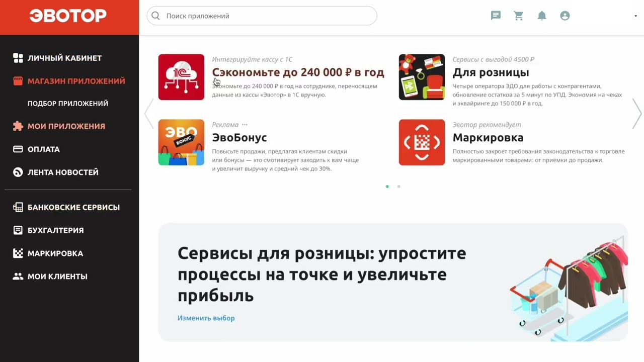Open the notifications bell icon
Image resolution: width=644 pixels, height=362 pixels.
point(542,16)
